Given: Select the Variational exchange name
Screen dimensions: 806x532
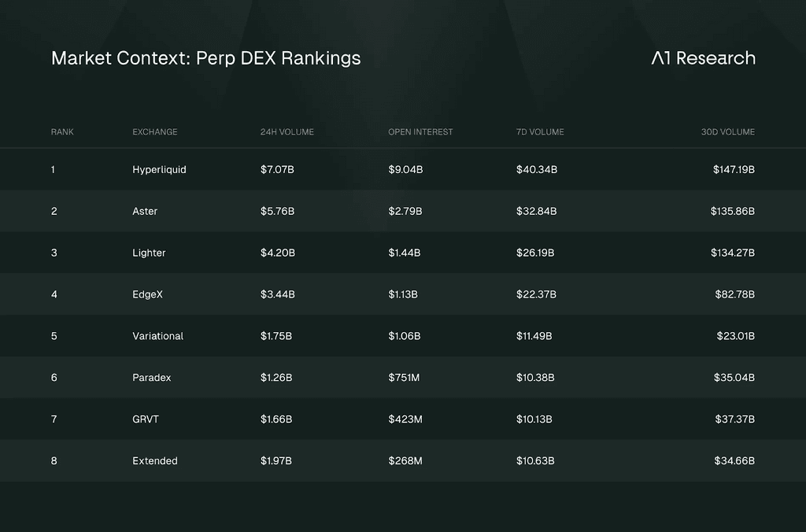Looking at the screenshot, I should (157, 336).
